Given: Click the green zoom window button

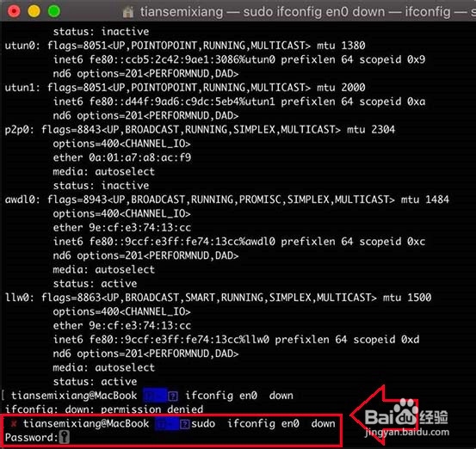Looking at the screenshot, I should (54, 11).
